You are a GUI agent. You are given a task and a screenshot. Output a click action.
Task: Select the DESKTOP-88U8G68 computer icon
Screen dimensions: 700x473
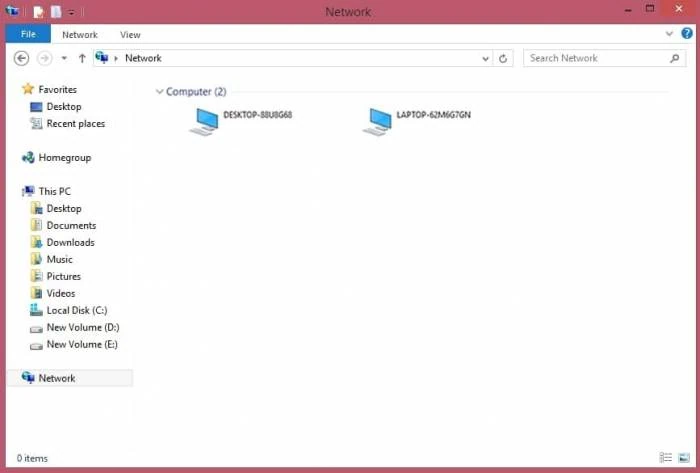204,121
